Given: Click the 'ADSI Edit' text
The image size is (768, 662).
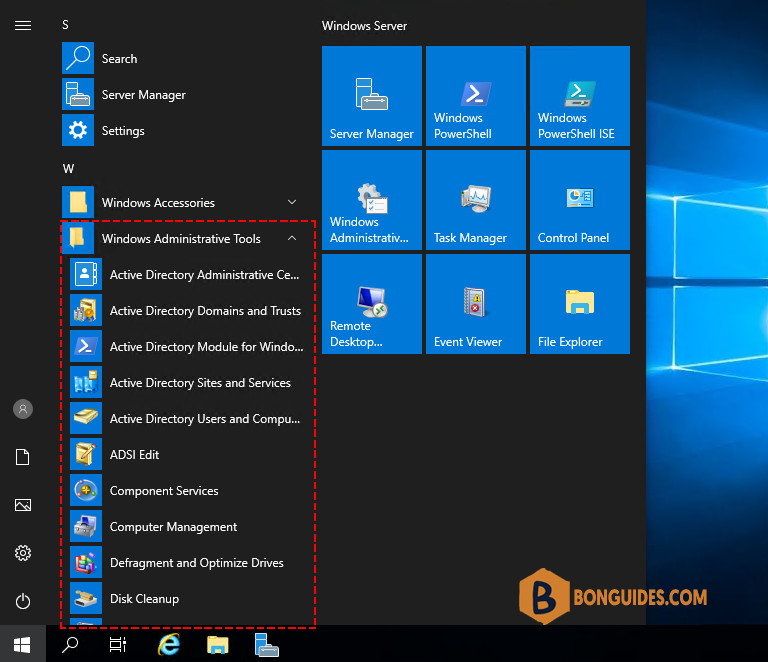Looking at the screenshot, I should [135, 455].
